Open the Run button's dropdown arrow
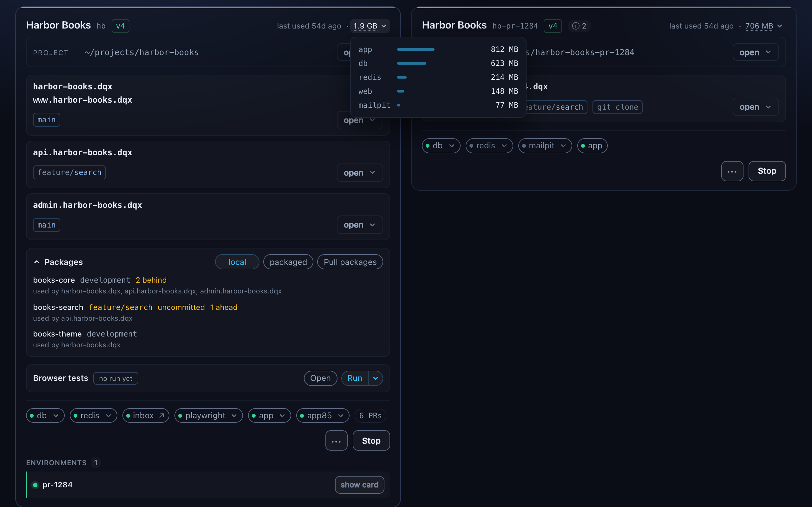Viewport: 812px width, 507px height. 376,378
